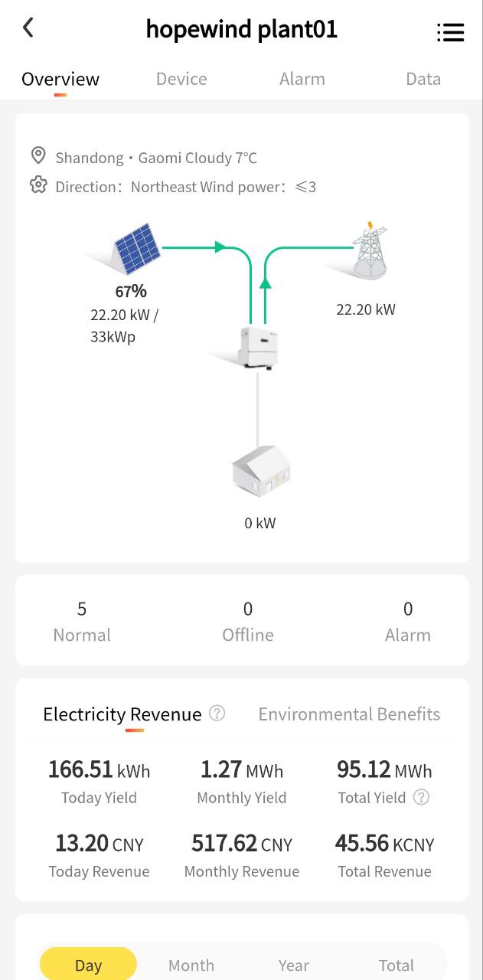Image resolution: width=483 pixels, height=980 pixels.
Task: Tap the inverter device icon
Action: [x=258, y=347]
